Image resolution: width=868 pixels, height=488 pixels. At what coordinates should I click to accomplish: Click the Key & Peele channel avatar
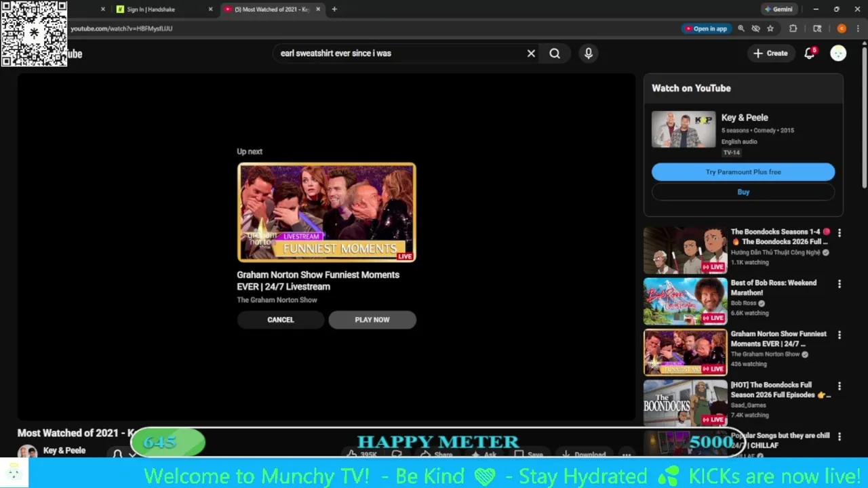click(27, 451)
